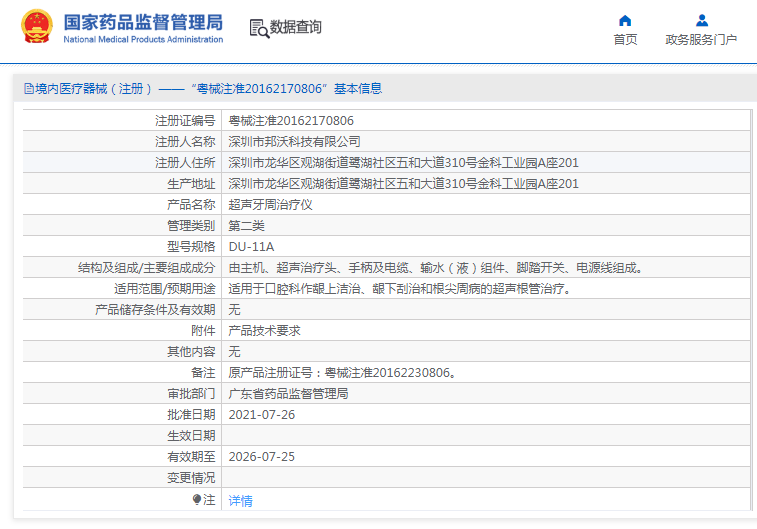Select 广东省药品监督管理局 approval department

pos(288,394)
